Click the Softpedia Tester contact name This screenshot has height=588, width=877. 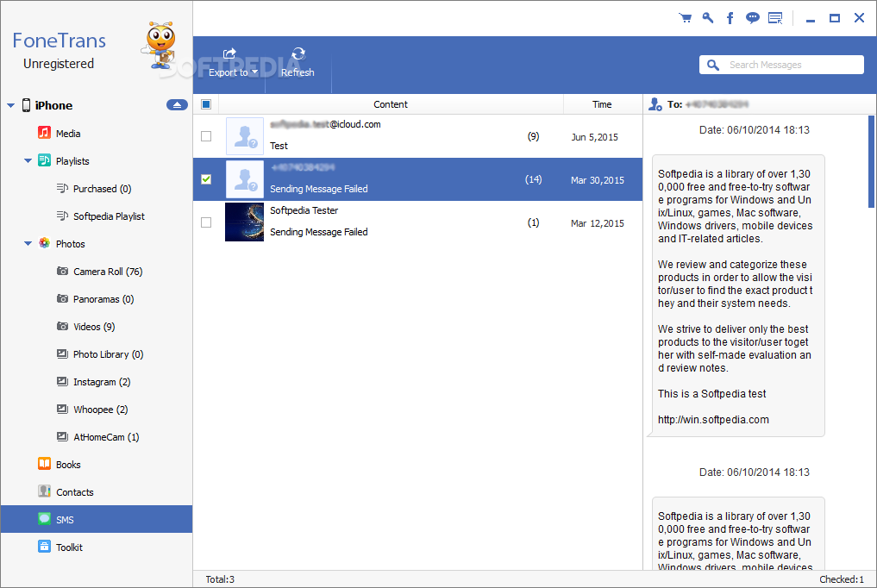click(304, 210)
